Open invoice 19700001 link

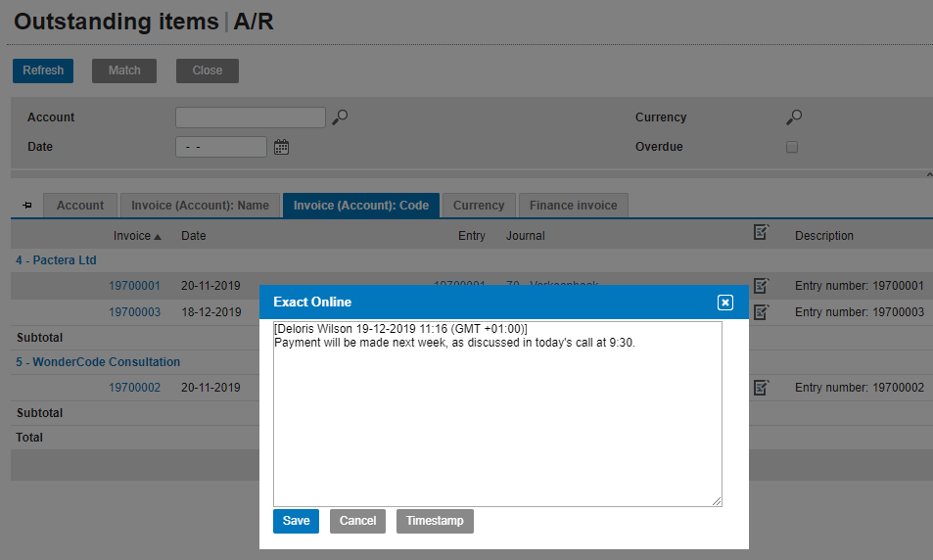pyautogui.click(x=134, y=286)
